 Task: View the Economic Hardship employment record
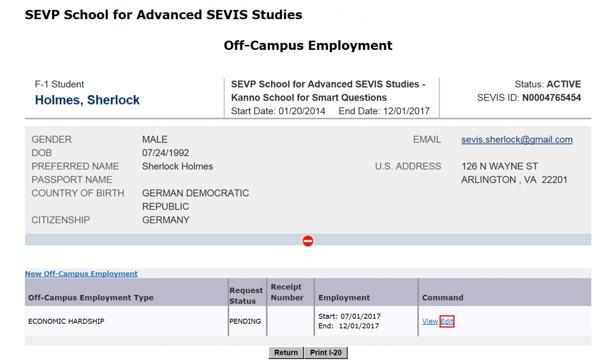click(x=430, y=321)
